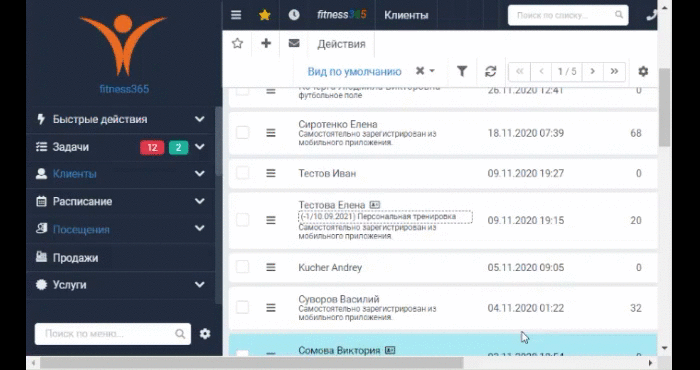
Task: Open client Тестов Иван
Action: (x=327, y=173)
